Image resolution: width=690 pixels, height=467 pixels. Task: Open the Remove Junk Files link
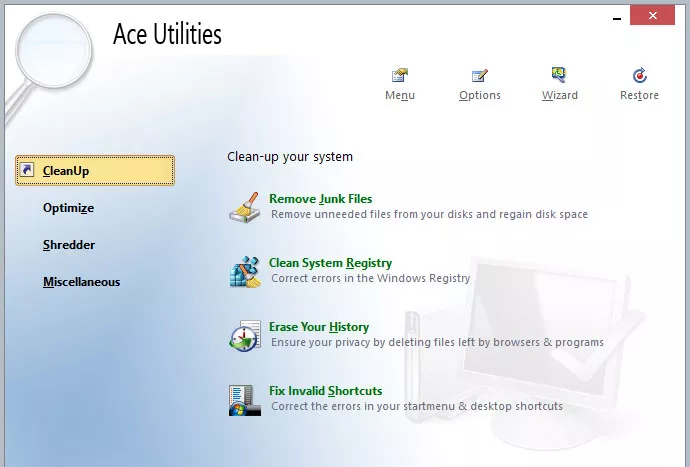pyautogui.click(x=320, y=199)
